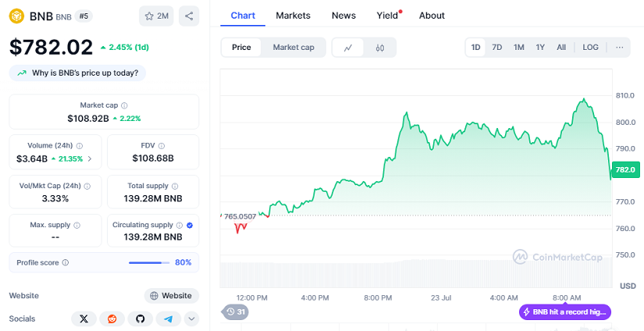Click the Total supply info icon
The height and width of the screenshot is (331, 644).
coord(175,186)
